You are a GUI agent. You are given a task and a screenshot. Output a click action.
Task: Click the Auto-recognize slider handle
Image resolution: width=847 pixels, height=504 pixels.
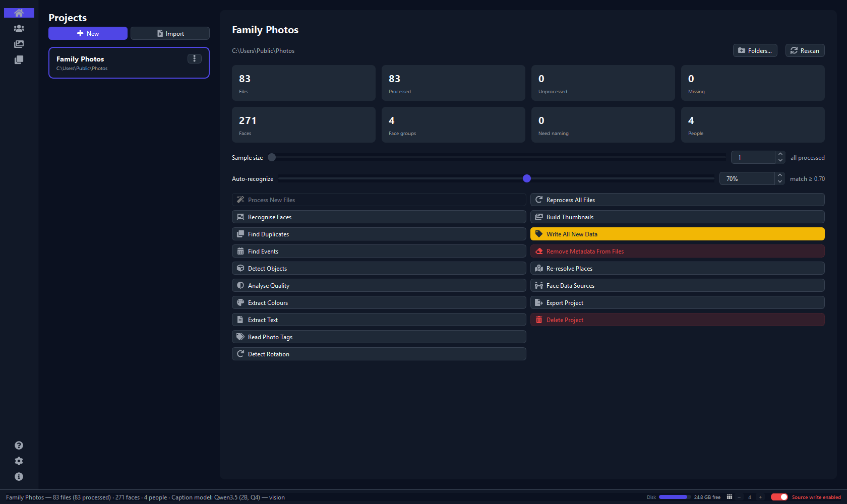tap(527, 178)
